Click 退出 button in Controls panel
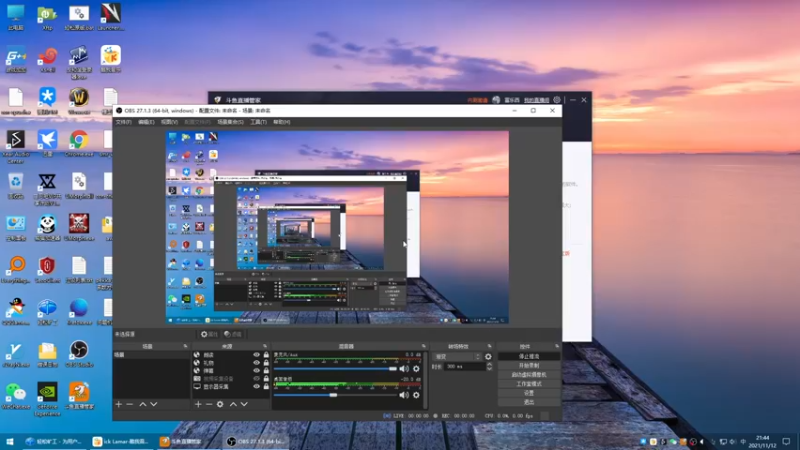Image resolution: width=800 pixels, height=450 pixels. [x=529, y=402]
